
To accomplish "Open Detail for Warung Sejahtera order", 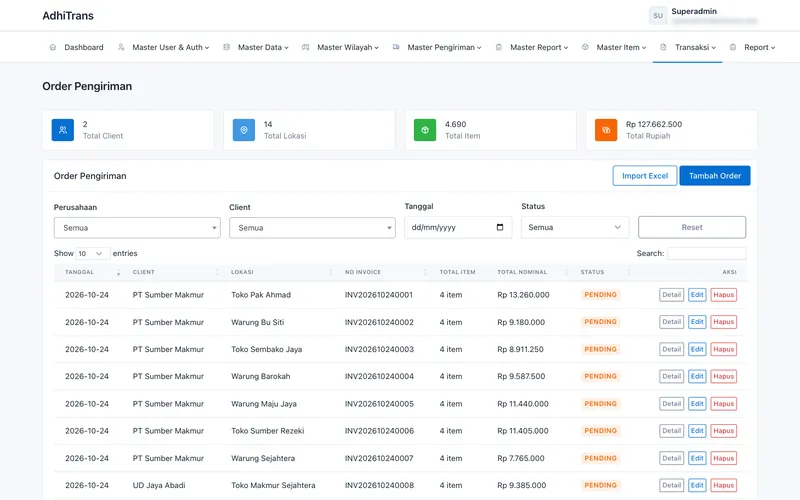I will [671, 458].
